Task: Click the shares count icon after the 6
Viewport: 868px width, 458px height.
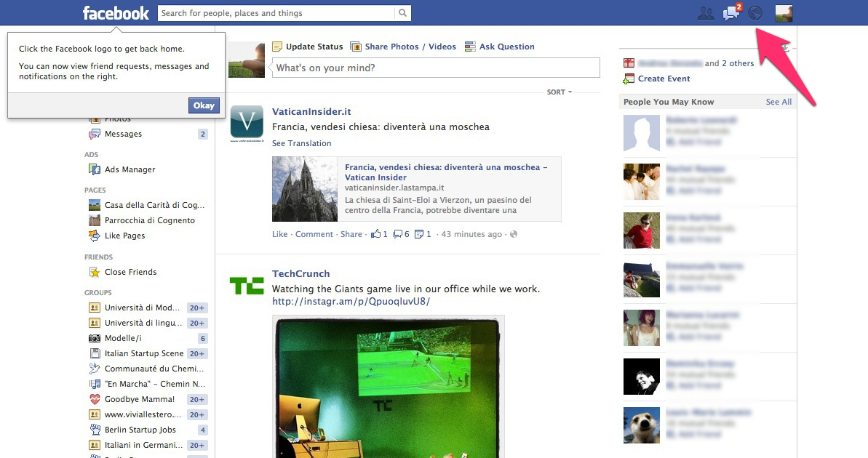Action: (x=419, y=234)
